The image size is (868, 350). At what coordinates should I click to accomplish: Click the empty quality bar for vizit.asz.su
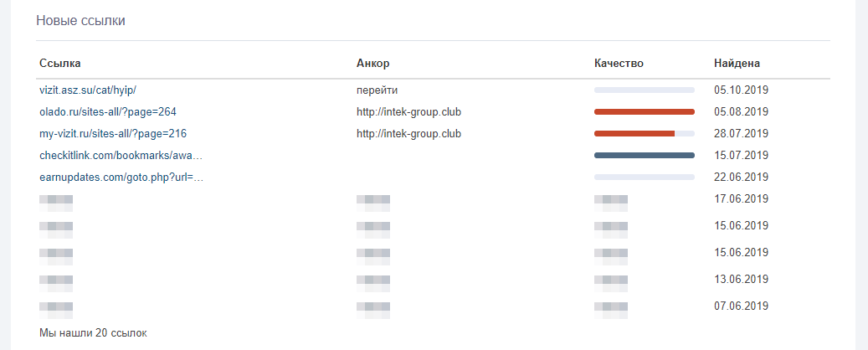point(645,90)
